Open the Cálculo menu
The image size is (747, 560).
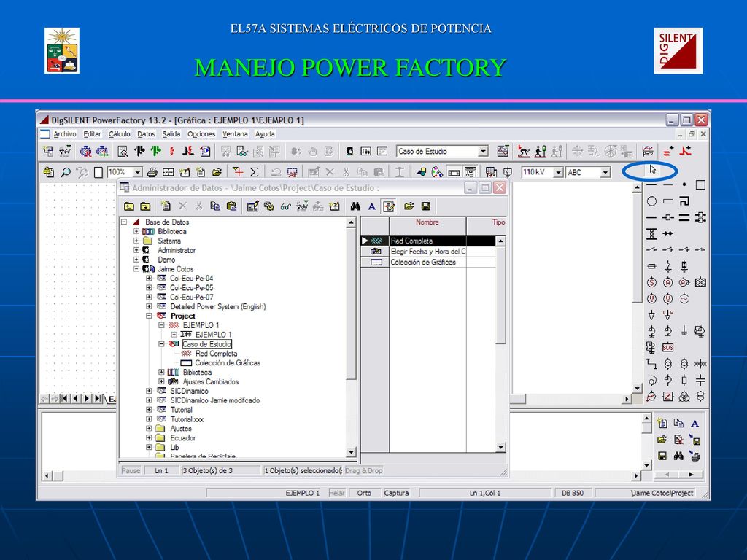119,134
